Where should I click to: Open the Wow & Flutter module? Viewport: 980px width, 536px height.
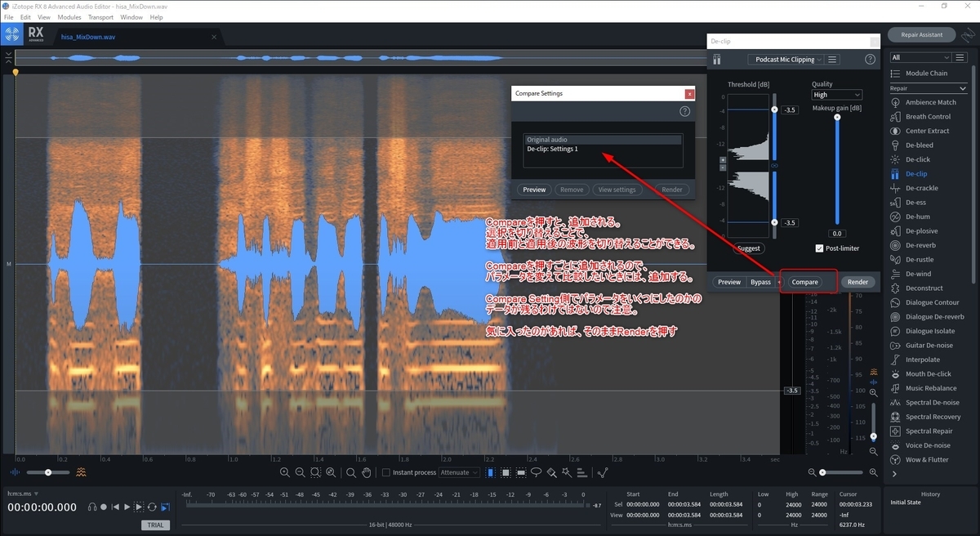coord(927,459)
